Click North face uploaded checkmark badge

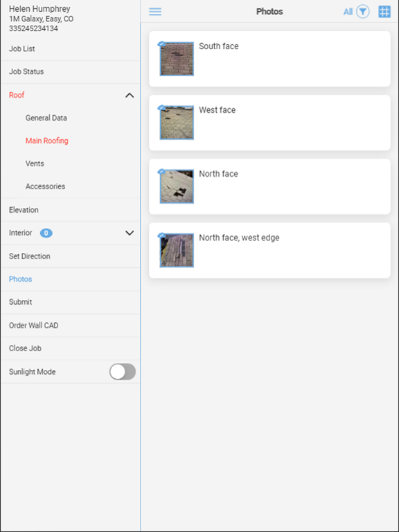coord(162,172)
